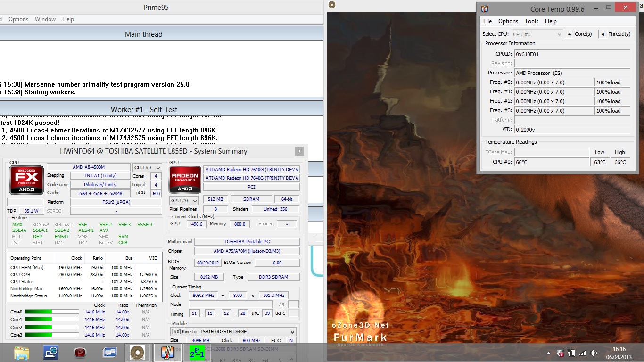644x362 pixels.
Task: Click the 'FS1r2 (uPGA)' platform field
Action: (x=116, y=202)
